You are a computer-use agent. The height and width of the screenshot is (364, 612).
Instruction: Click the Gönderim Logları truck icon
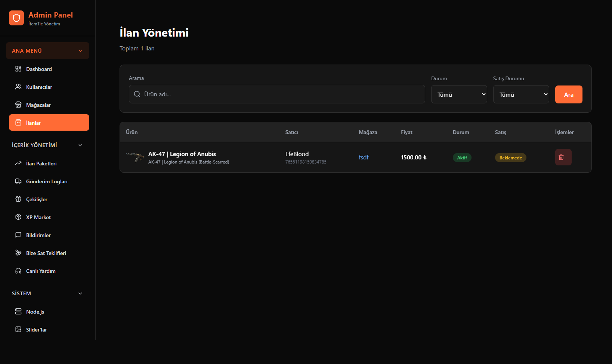click(x=18, y=181)
